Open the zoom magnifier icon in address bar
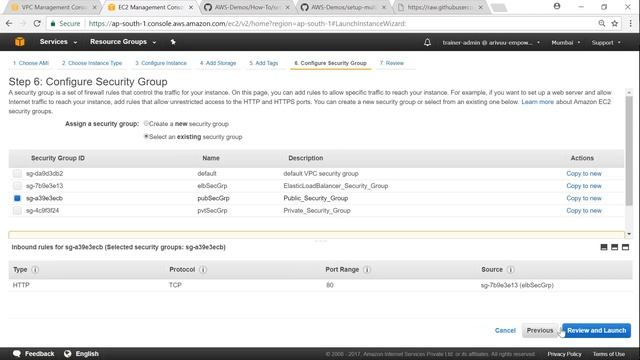This screenshot has width=640, height=360. coord(602,24)
